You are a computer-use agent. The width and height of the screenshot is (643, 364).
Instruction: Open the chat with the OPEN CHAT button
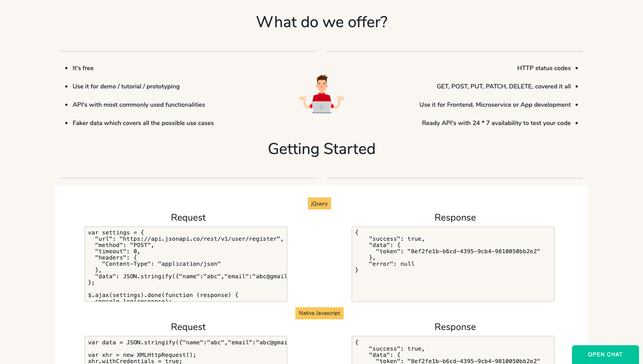(605, 354)
